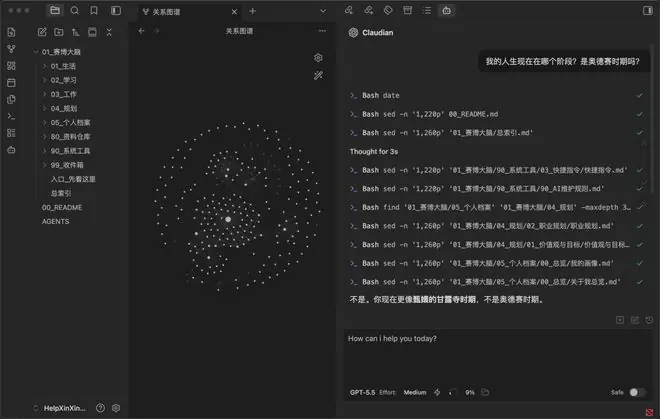Open the 总索引 note
Screen dimensions: 660x419
(x=61, y=193)
